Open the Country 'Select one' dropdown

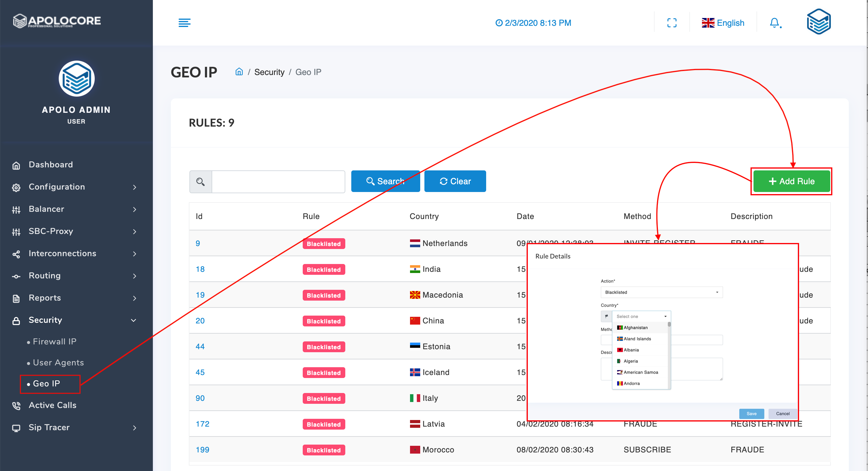(641, 316)
